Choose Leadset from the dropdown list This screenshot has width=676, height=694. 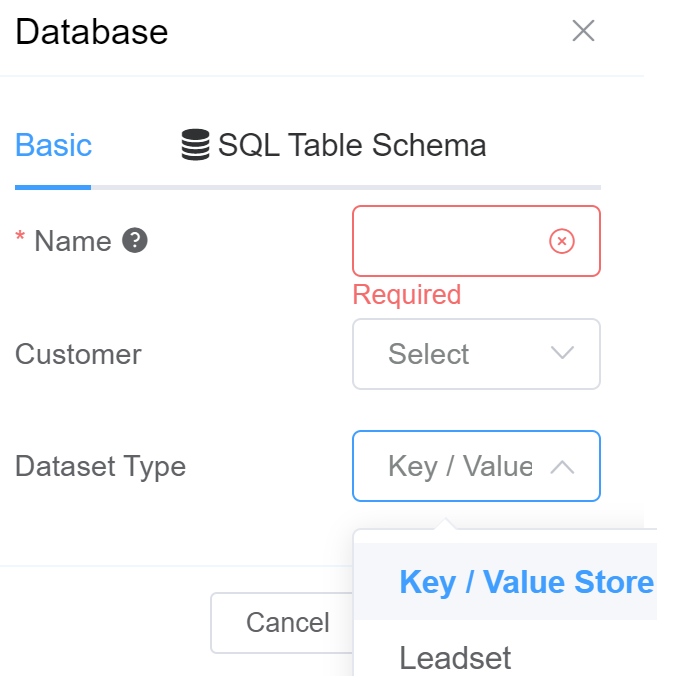(x=455, y=657)
